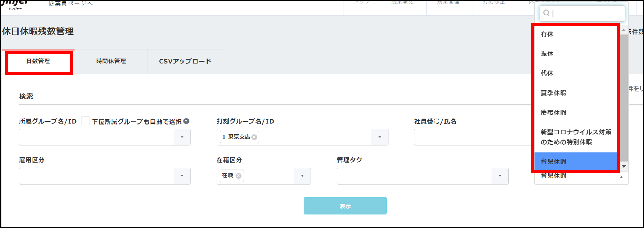Screen dimensions: 644x228
Task: Click the scrollbar up arrow in the list
Action: (x=624, y=30)
